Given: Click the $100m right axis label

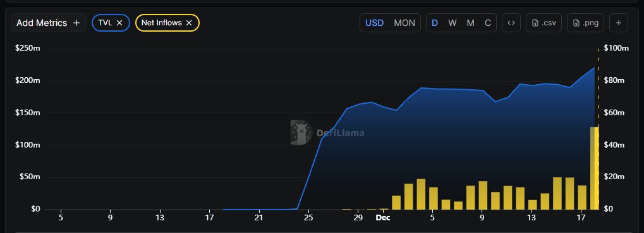Looking at the screenshot, I should pos(616,48).
